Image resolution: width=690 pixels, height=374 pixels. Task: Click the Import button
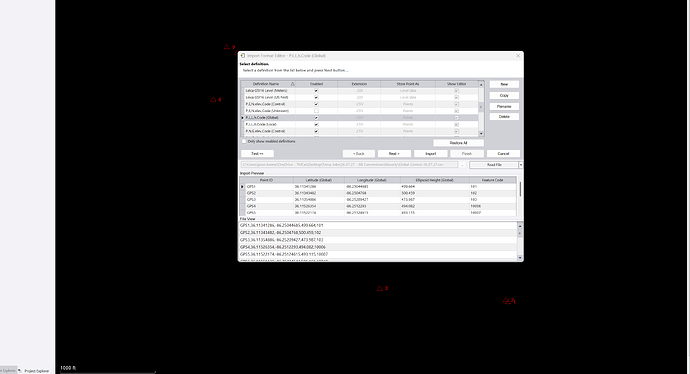(x=431, y=154)
